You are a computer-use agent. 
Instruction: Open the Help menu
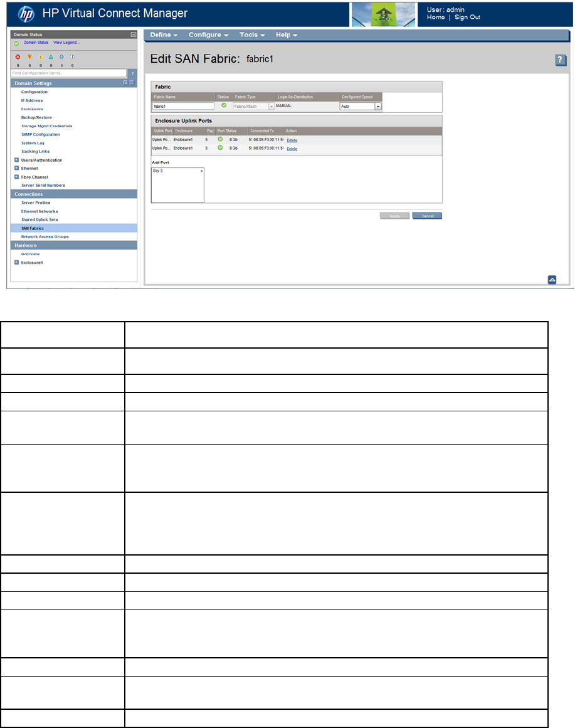click(286, 35)
